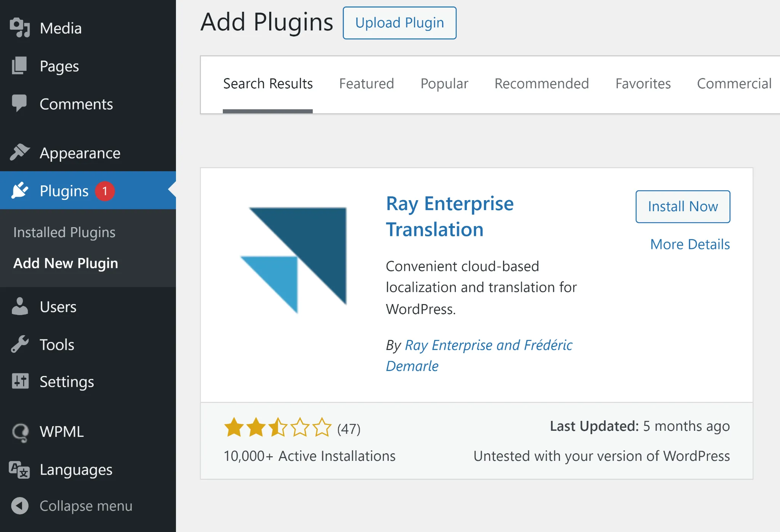Collapse the admin menu sidebar
This screenshot has height=532, width=780.
pyautogui.click(x=20, y=506)
